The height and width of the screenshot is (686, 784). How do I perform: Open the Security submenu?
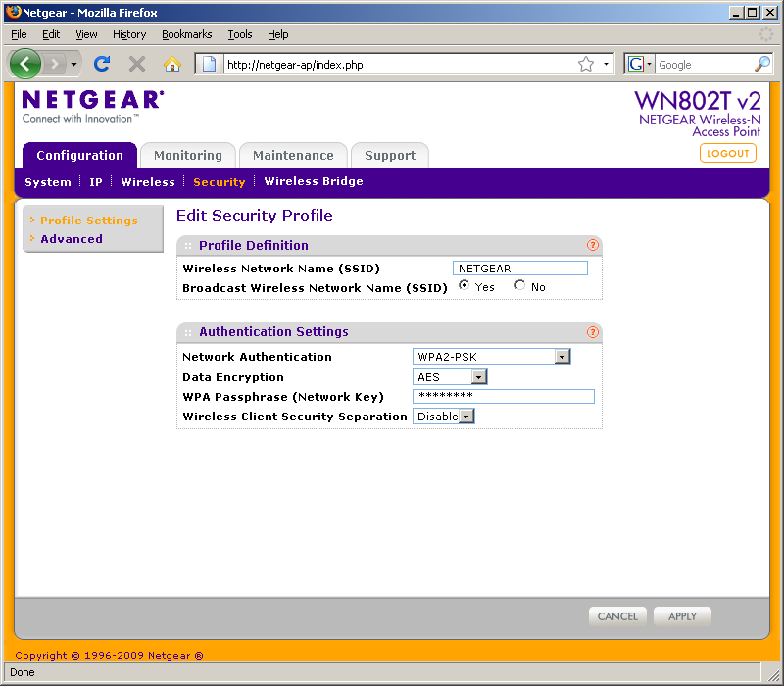click(219, 182)
